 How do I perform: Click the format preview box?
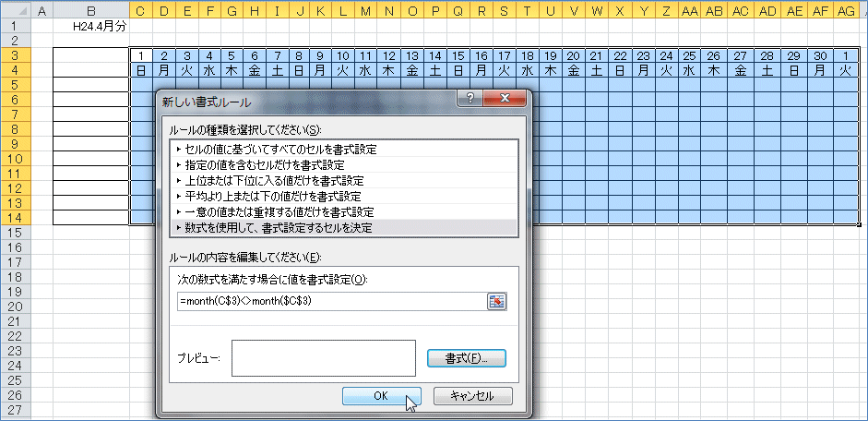point(324,358)
